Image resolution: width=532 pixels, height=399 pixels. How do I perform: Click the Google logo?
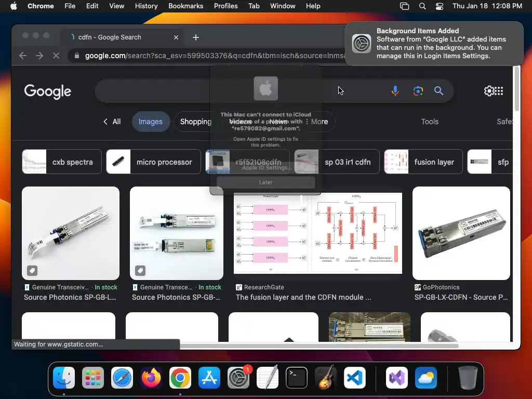click(47, 91)
